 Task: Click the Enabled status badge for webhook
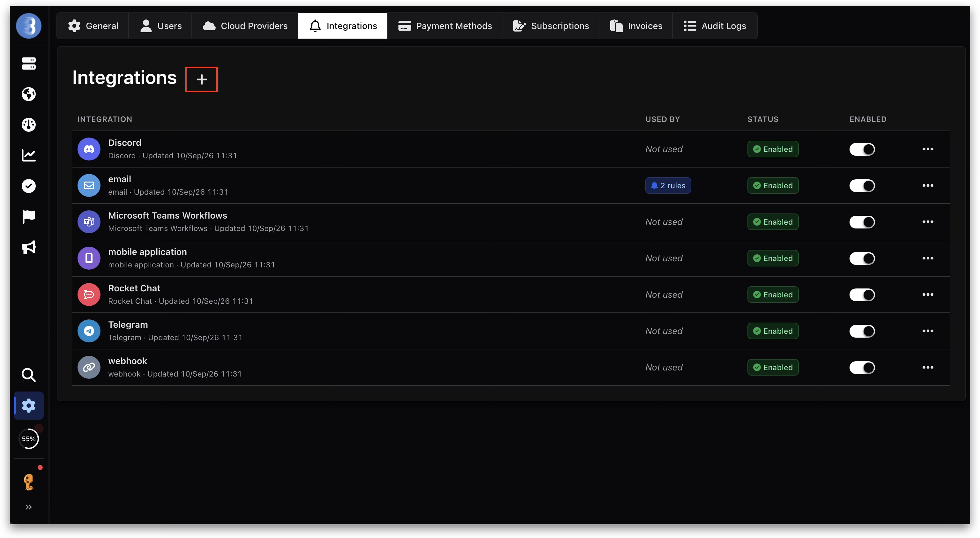point(773,368)
